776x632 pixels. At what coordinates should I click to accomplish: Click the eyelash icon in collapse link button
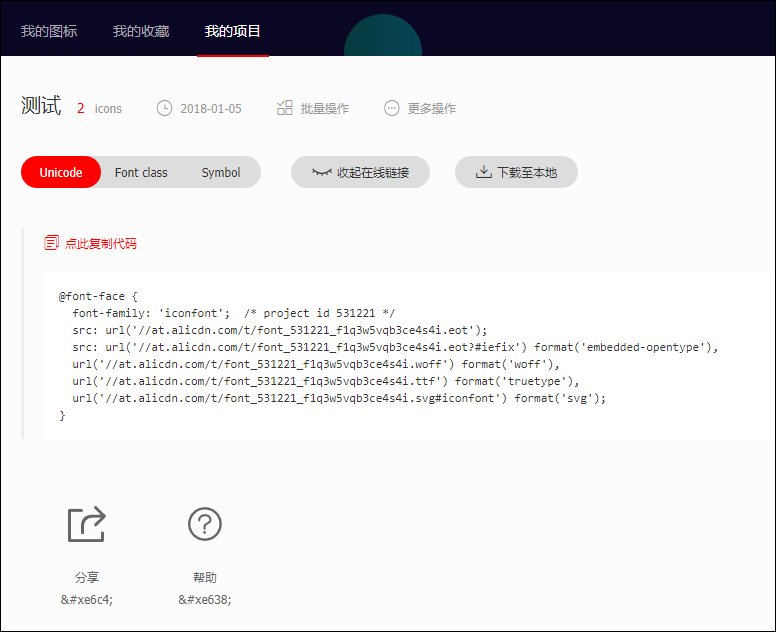pyautogui.click(x=322, y=172)
